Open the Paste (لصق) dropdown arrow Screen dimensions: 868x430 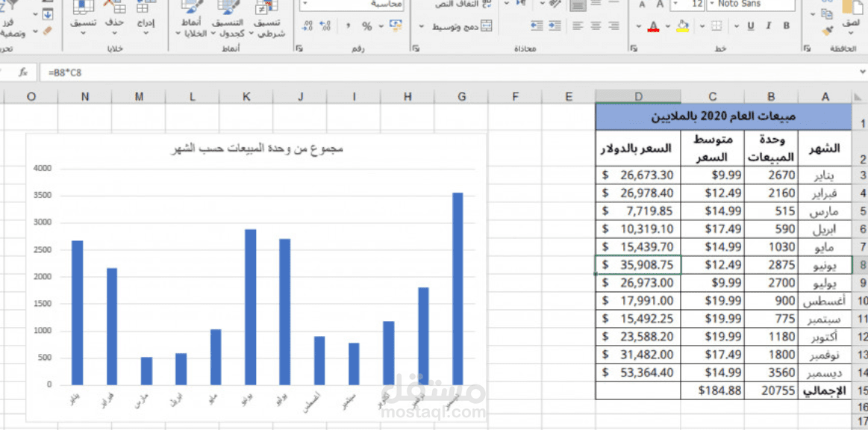tap(851, 32)
